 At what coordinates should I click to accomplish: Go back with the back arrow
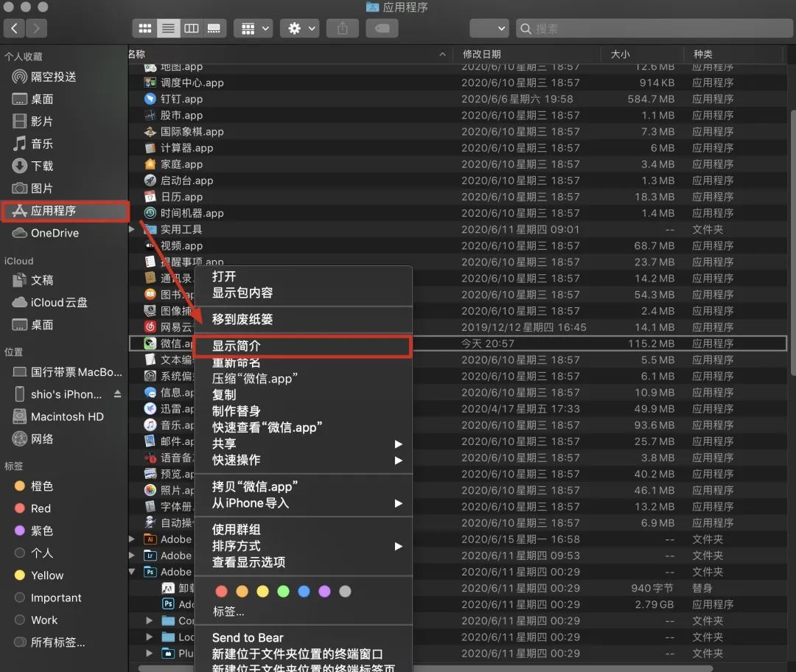14,29
